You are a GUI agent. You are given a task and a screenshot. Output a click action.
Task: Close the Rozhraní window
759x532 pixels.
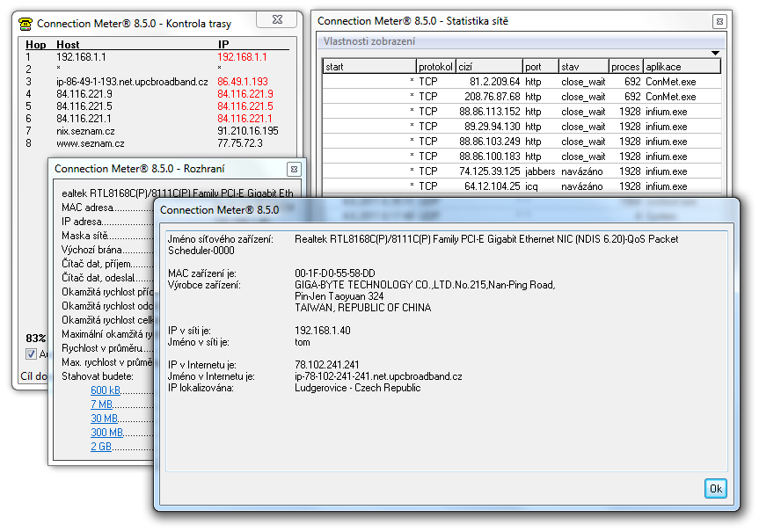click(x=294, y=169)
